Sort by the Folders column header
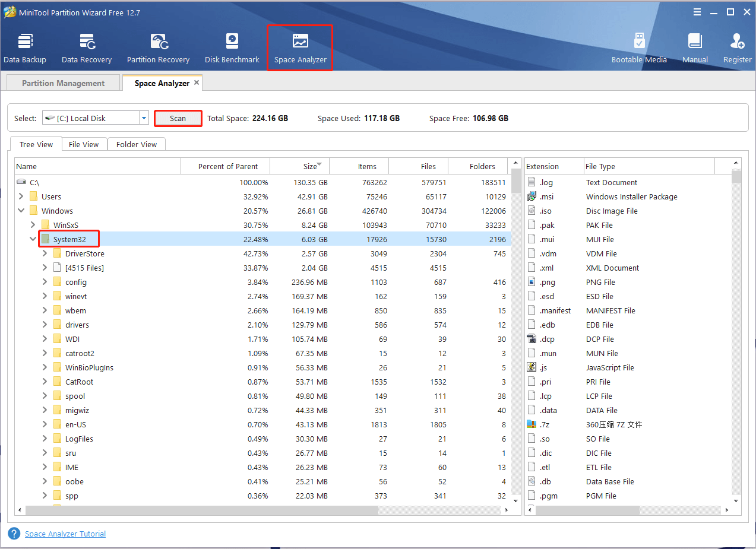756x549 pixels. point(478,166)
